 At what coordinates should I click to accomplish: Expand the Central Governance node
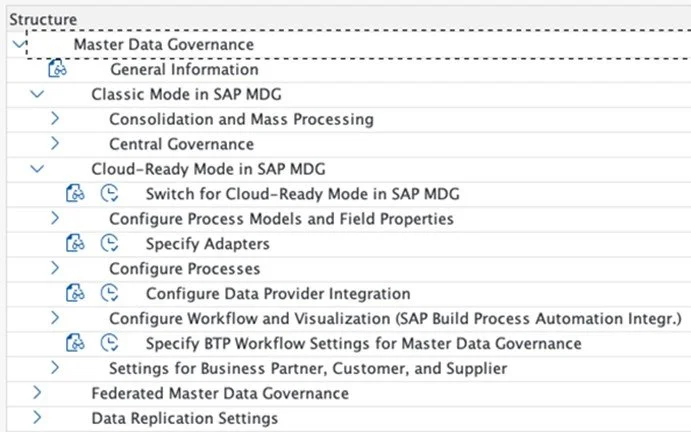(x=55, y=144)
